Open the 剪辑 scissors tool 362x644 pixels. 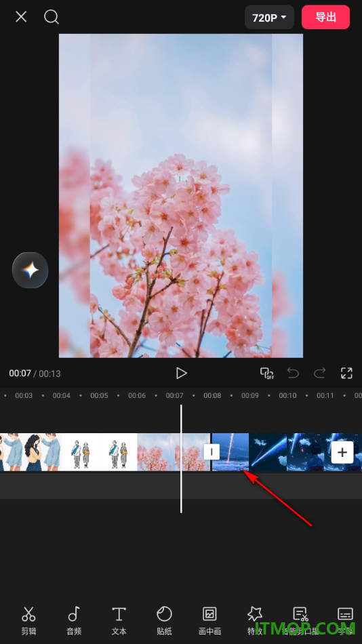pos(28,620)
